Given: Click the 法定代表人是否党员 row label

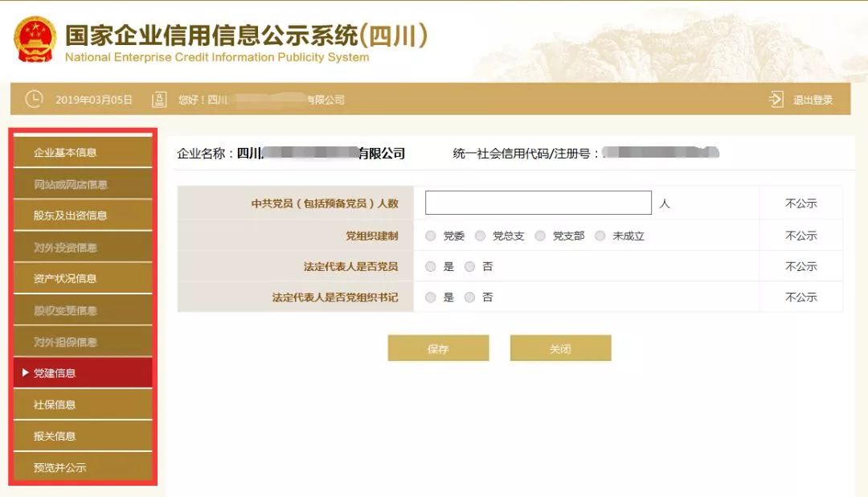Looking at the screenshot, I should [351, 266].
